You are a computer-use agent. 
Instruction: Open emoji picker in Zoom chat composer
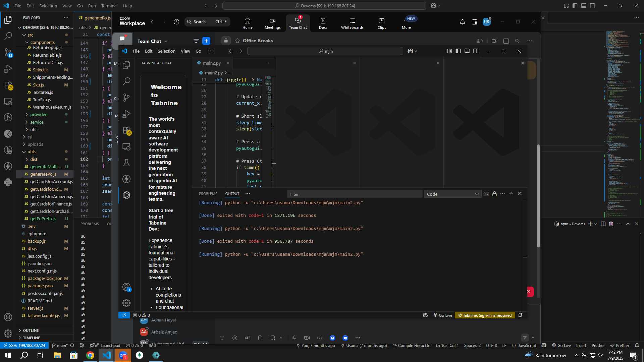pyautogui.click(x=235, y=338)
